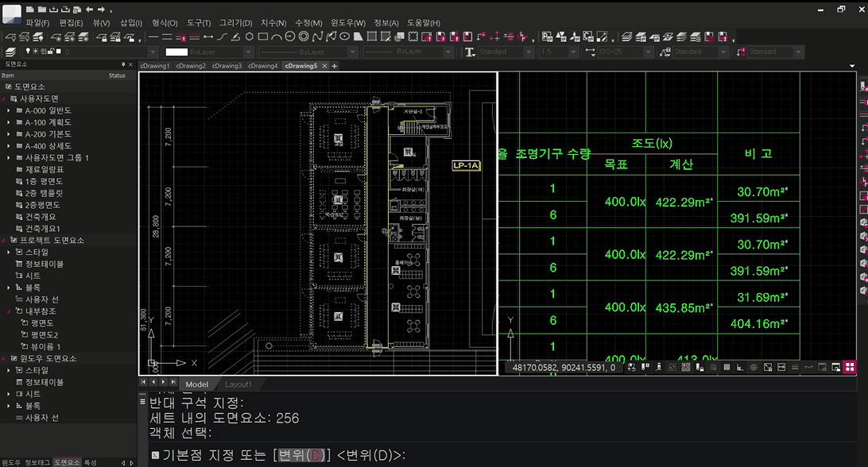Image resolution: width=868 pixels, height=467 pixels.
Task: Switch to the cDrawing1 tab
Action: click(x=154, y=66)
